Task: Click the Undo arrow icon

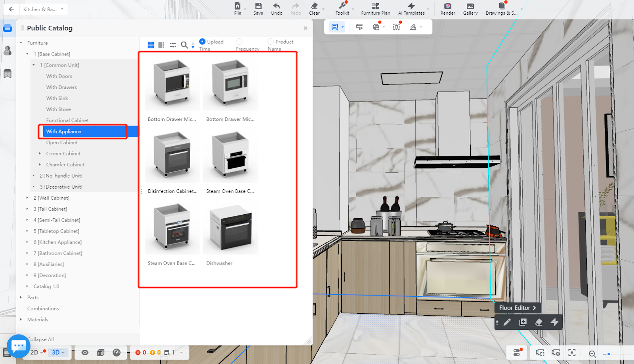Action: click(x=277, y=6)
